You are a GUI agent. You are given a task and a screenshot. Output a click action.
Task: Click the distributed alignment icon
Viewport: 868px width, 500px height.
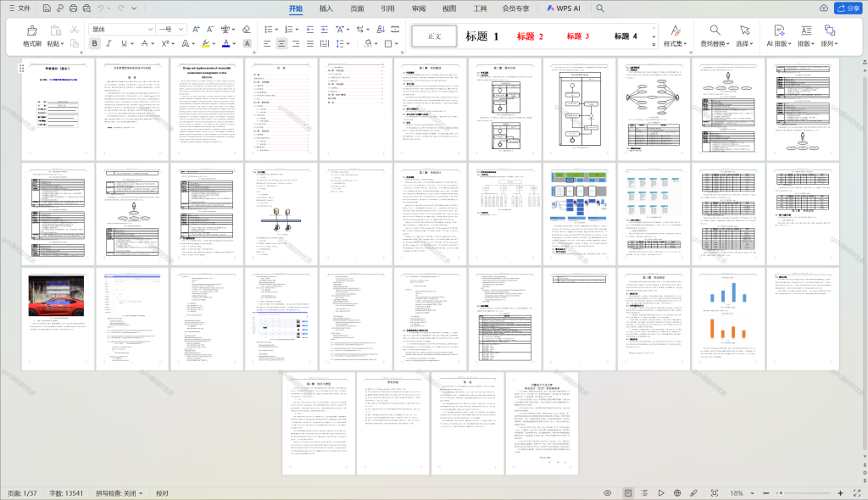(325, 43)
